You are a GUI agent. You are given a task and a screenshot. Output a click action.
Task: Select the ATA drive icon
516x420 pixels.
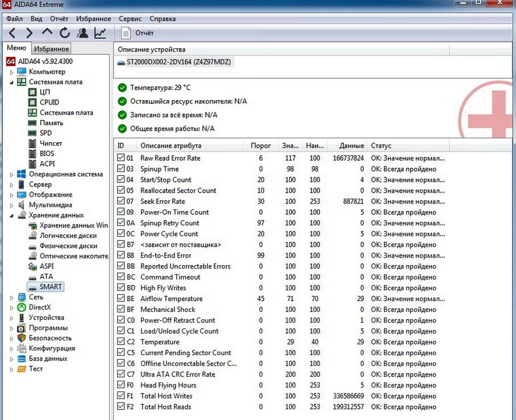click(32, 277)
